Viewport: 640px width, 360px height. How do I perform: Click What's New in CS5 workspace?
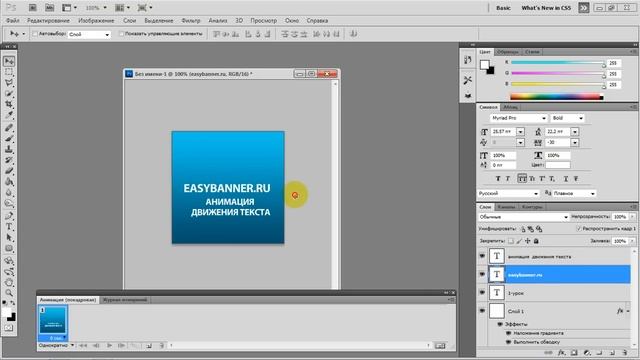point(546,8)
